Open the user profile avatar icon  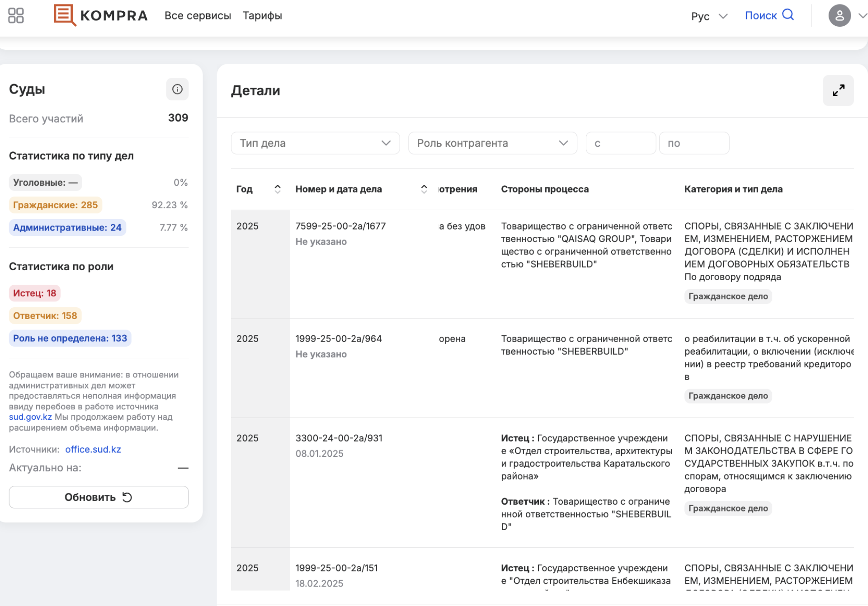coord(840,15)
